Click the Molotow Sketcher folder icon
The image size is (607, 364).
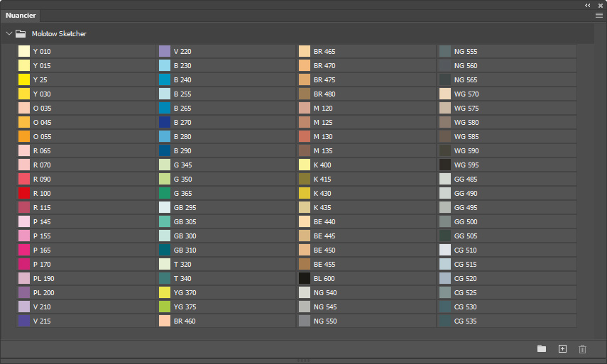[21, 33]
